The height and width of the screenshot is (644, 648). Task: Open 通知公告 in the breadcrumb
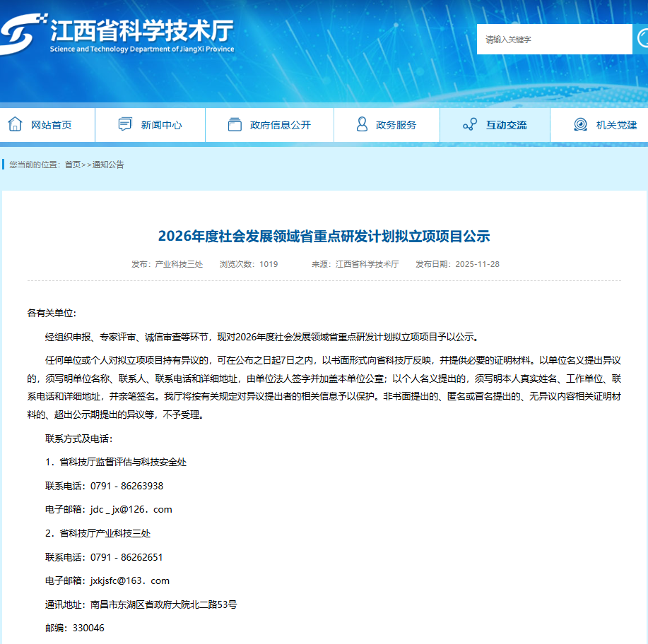[108, 165]
